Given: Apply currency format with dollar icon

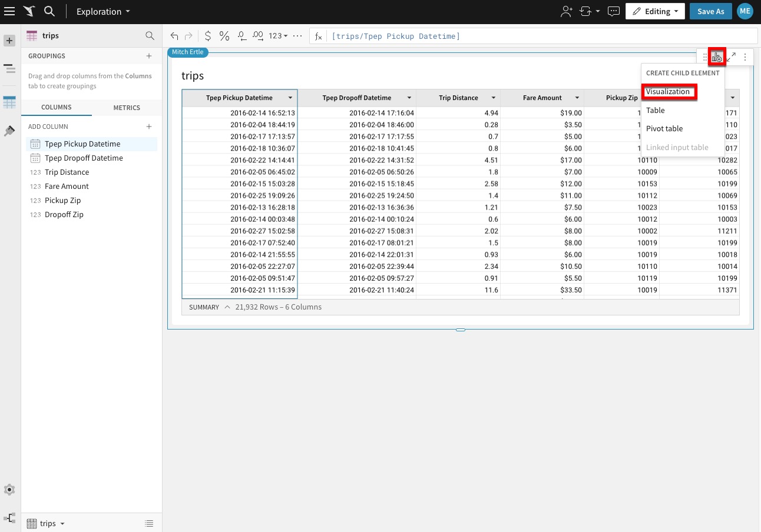Looking at the screenshot, I should coord(208,36).
